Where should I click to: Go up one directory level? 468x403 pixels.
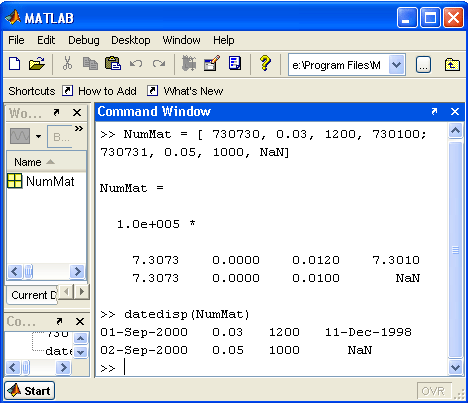coord(452,64)
